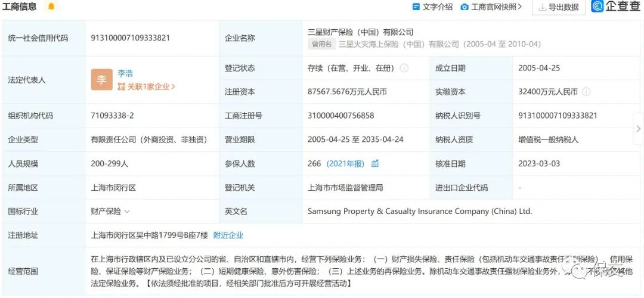Click 增值税一般纳税人 value
The height and width of the screenshot is (298, 644).
[549, 139]
